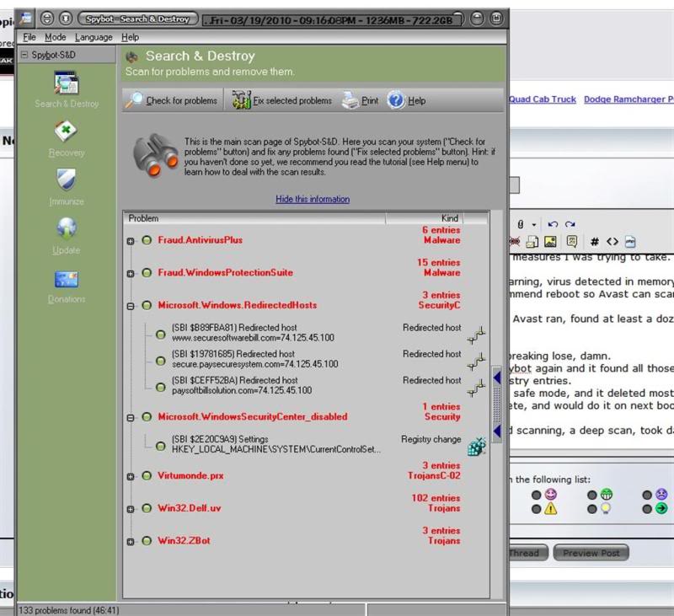Click the Fix selected problems icon

point(241,99)
